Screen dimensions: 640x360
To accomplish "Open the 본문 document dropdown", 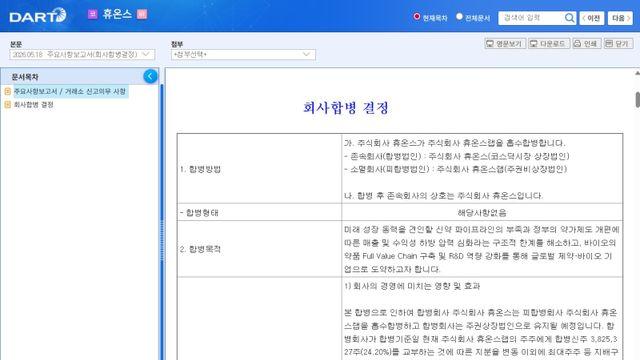I will (82, 54).
